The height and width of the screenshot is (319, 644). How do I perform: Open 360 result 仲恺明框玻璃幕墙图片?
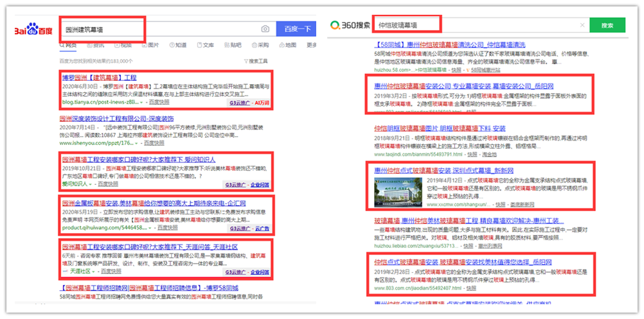click(440, 128)
